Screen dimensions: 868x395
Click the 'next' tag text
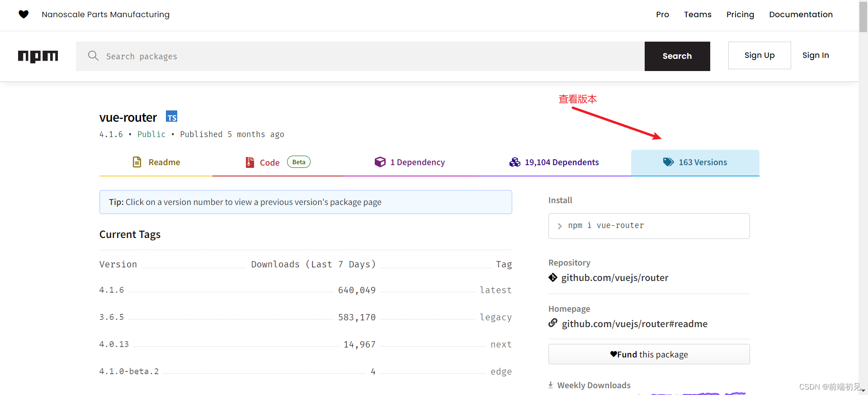(501, 344)
